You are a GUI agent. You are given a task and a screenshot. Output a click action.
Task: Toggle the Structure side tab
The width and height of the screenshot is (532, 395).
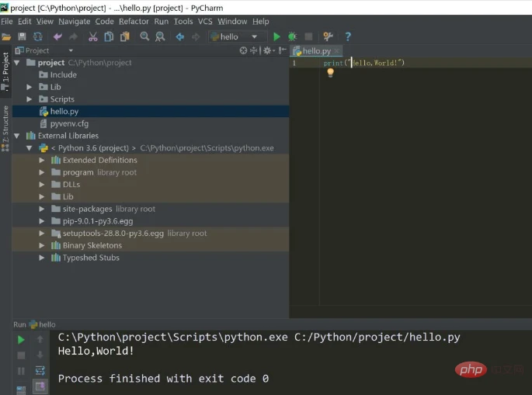[x=5, y=128]
